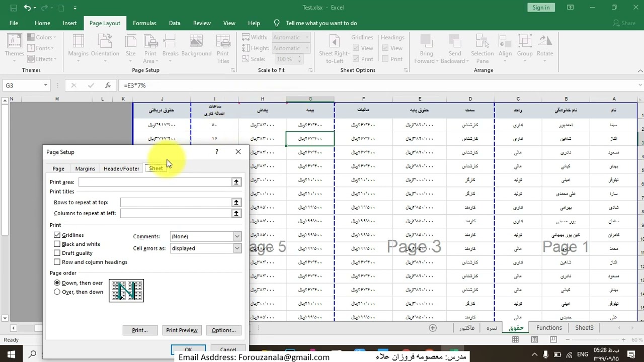Viewport: 644px width, 362px height.
Task: Switch to Page tab in Page Setup
Action: (58, 168)
